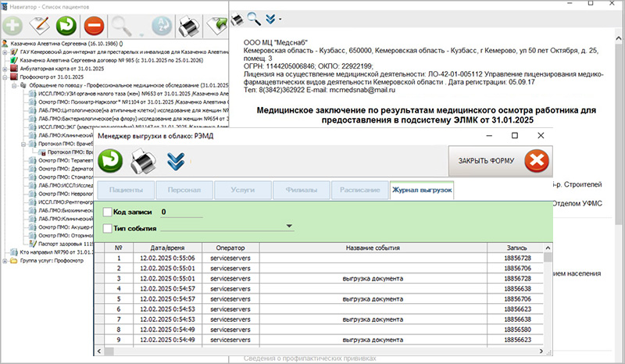This screenshot has width=625, height=364.
Task: Switch to the 'Журнал выгрузок' tab
Action: tap(421, 190)
